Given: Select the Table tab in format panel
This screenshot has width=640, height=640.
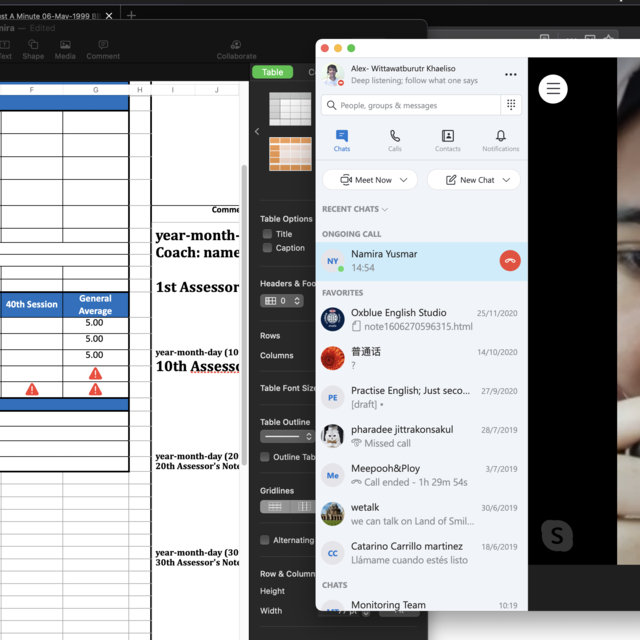Looking at the screenshot, I should click(273, 72).
